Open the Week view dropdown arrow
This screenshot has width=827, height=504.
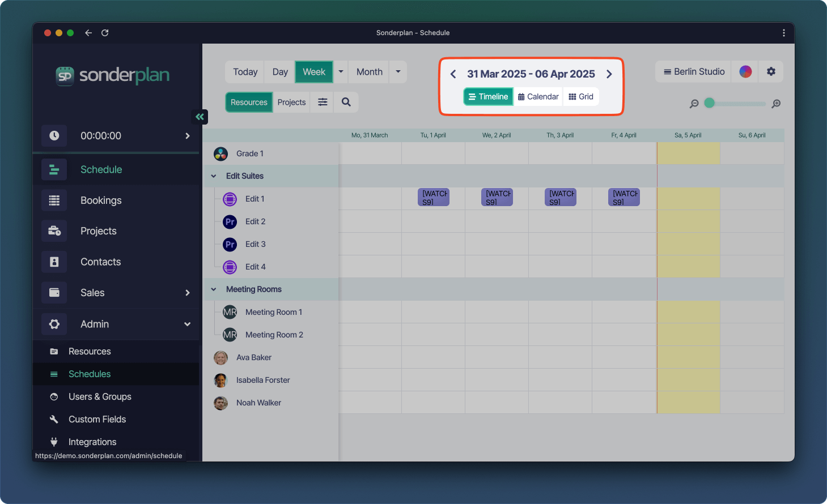340,72
